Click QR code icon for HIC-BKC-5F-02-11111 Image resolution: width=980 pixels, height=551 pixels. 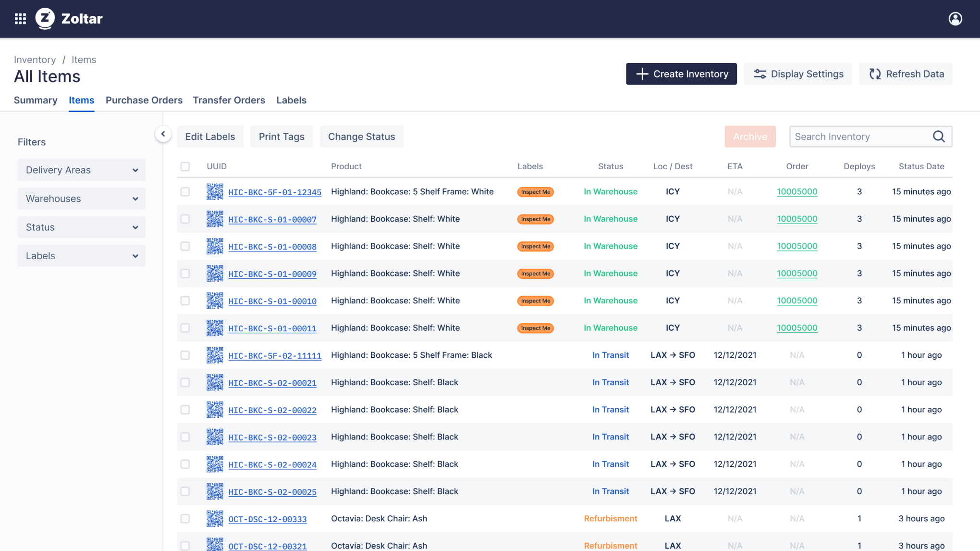coord(215,355)
